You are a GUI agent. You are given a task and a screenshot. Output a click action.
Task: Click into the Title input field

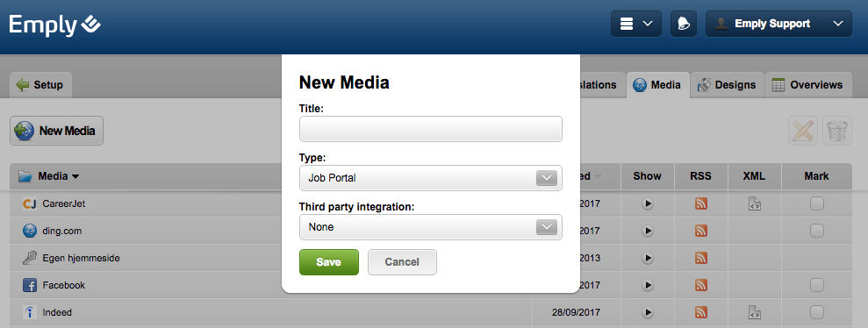pyautogui.click(x=431, y=129)
